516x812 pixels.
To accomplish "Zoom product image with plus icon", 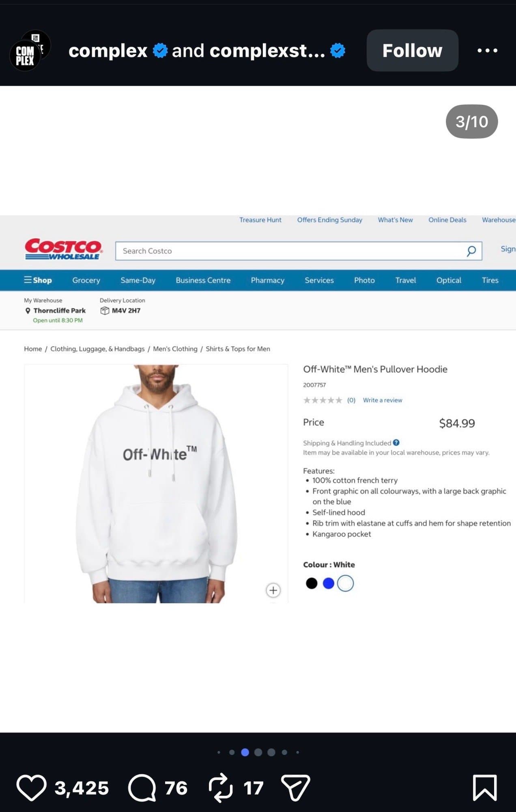I will 273,590.
